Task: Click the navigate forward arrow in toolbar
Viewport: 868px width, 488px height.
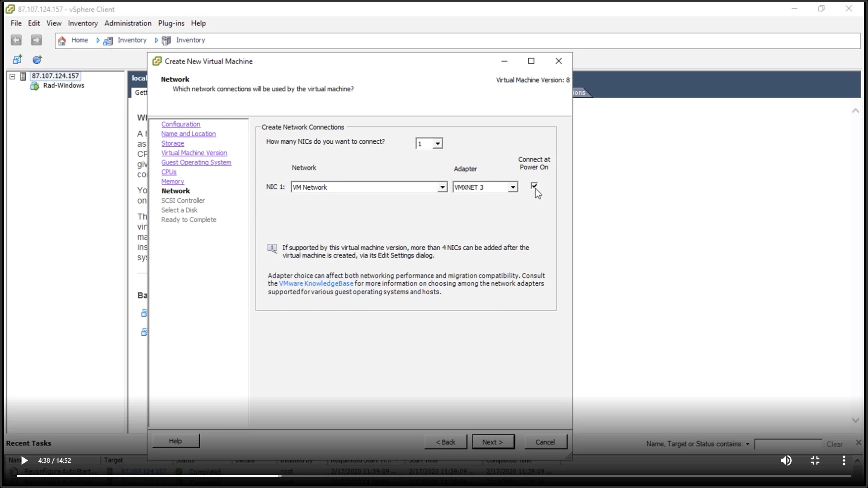Action: [36, 40]
